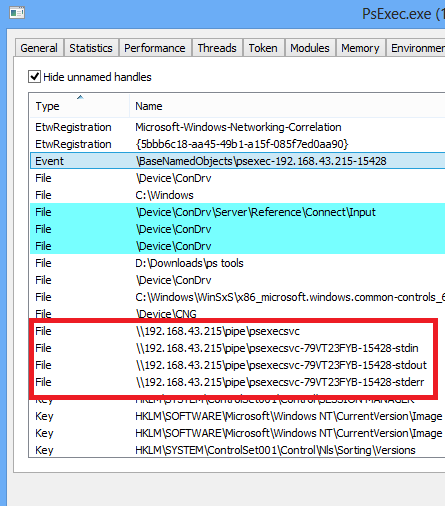
Task: Open the Performance tab
Action: point(155,48)
